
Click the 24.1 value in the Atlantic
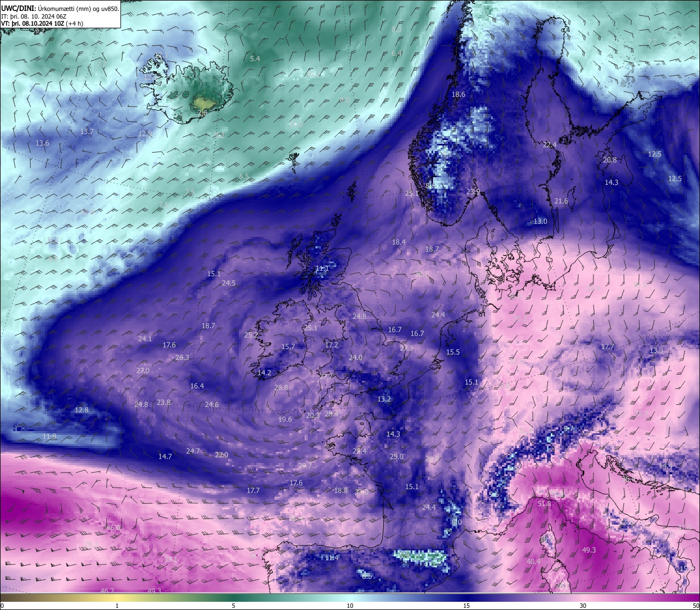tap(145, 339)
